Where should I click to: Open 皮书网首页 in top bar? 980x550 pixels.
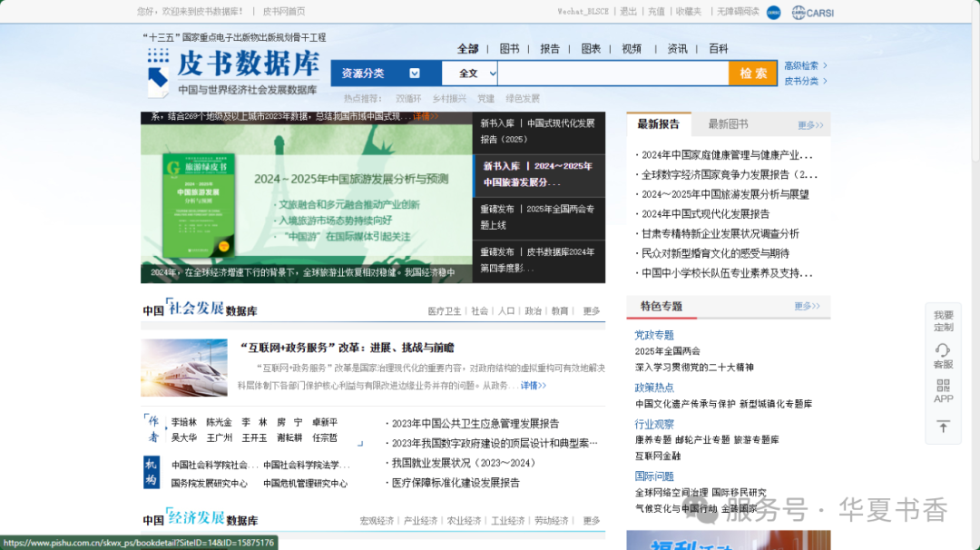click(284, 11)
